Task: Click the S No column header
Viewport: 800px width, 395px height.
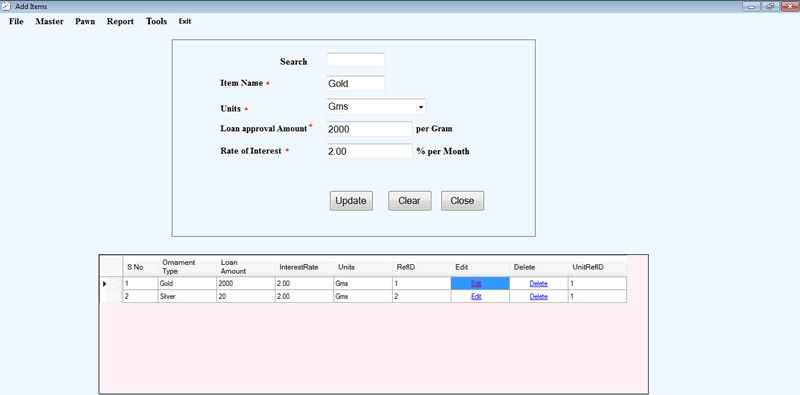Action: pos(140,267)
